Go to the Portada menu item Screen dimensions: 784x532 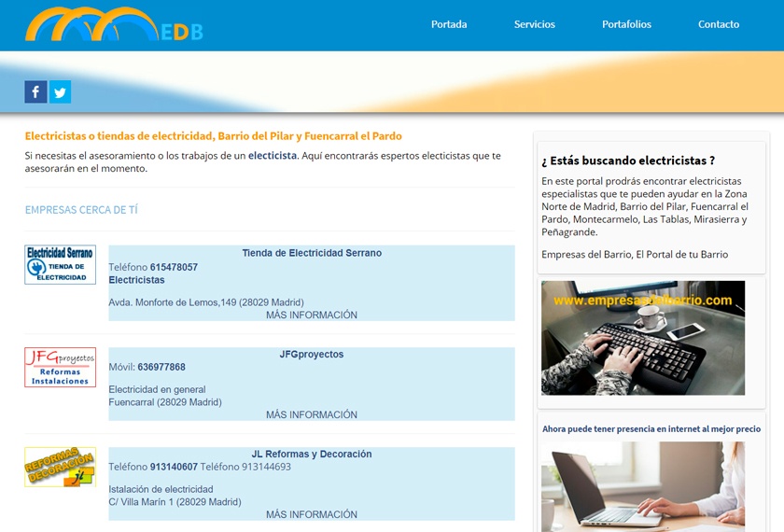point(449,24)
